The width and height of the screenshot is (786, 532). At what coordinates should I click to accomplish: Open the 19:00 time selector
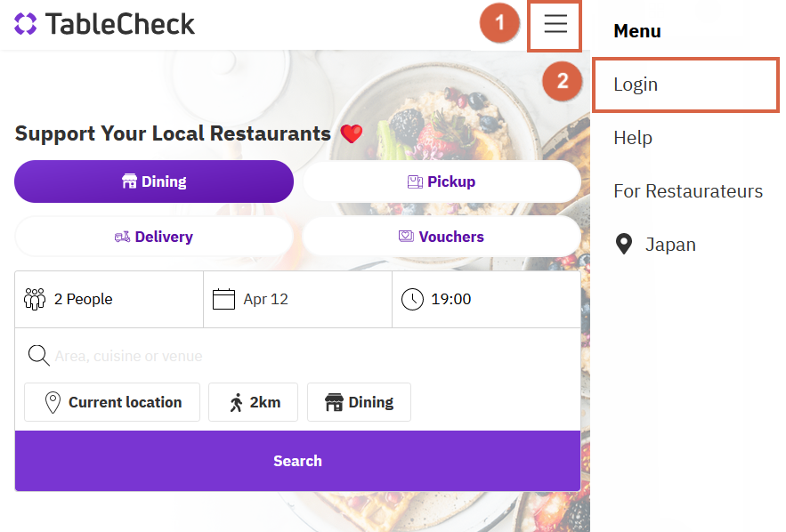pyautogui.click(x=486, y=299)
